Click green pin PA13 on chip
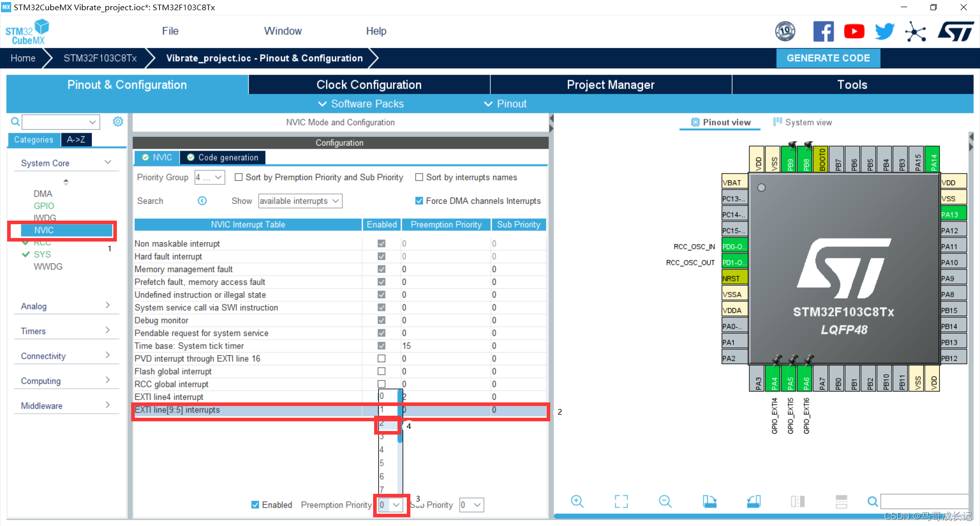980x526 pixels. (953, 214)
